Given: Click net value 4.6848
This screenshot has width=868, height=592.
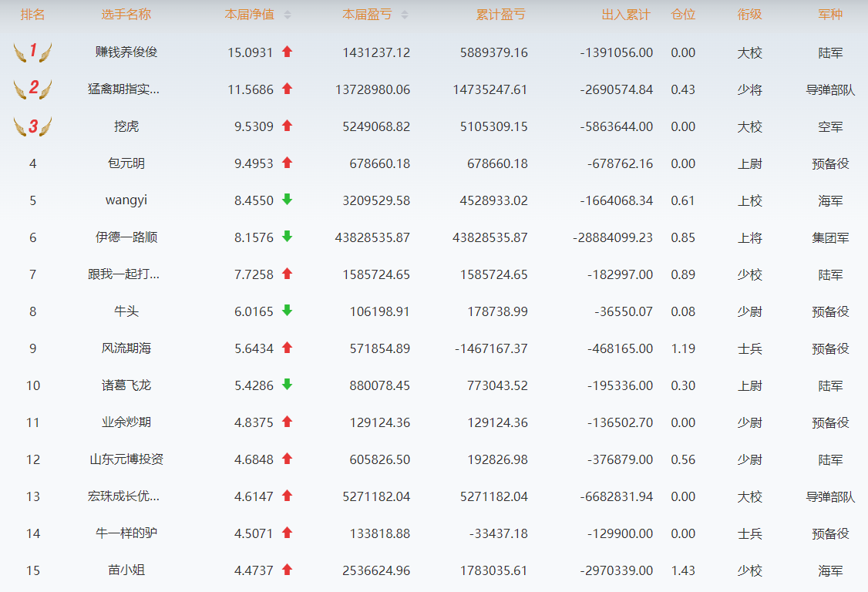Looking at the screenshot, I should (x=254, y=459).
